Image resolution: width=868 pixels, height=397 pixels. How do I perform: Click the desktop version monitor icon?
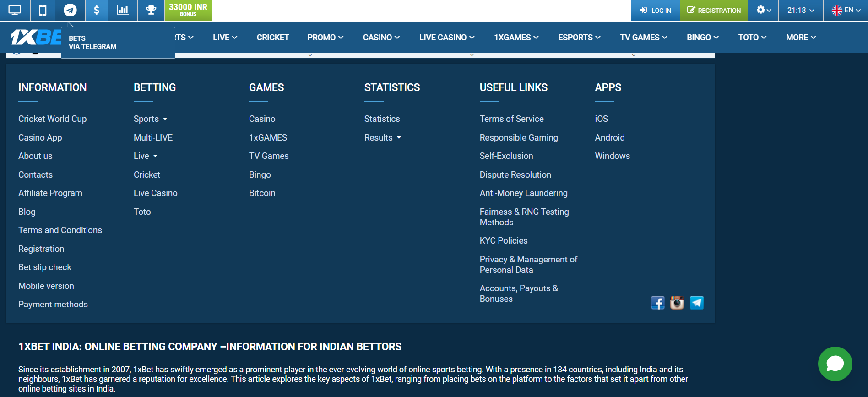click(15, 10)
